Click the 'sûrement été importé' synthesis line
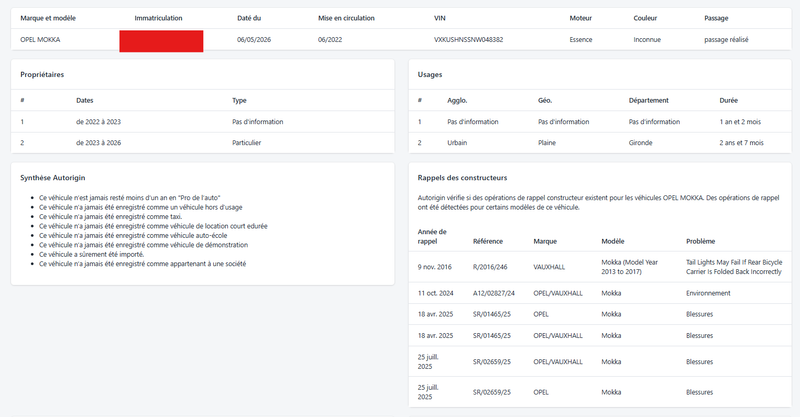Image resolution: width=800 pixels, height=417 pixels. (91, 254)
